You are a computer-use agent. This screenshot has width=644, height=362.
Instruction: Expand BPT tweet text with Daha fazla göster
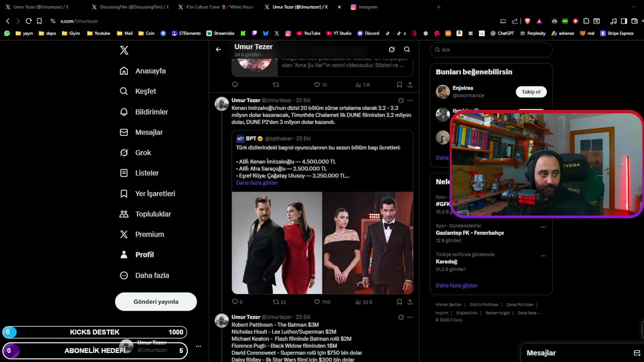tap(257, 183)
